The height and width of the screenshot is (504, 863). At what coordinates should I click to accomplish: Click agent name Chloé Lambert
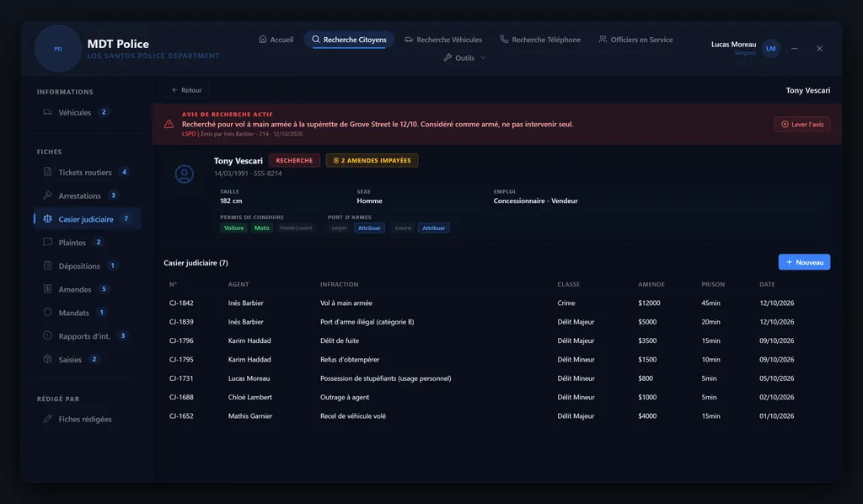249,397
